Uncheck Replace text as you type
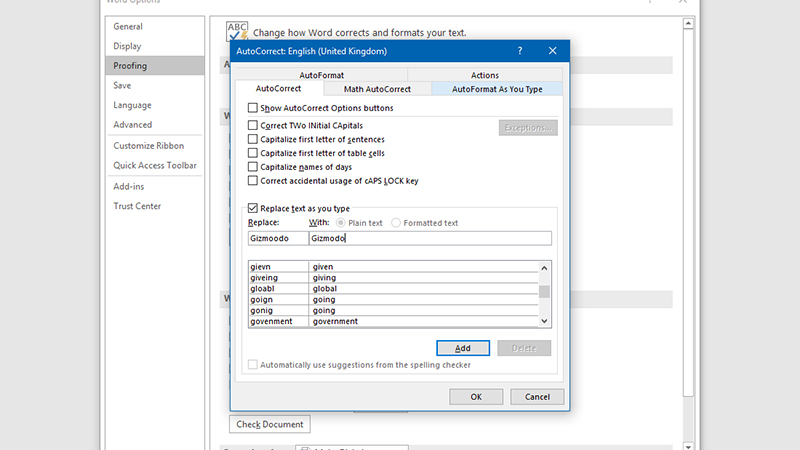 point(253,208)
